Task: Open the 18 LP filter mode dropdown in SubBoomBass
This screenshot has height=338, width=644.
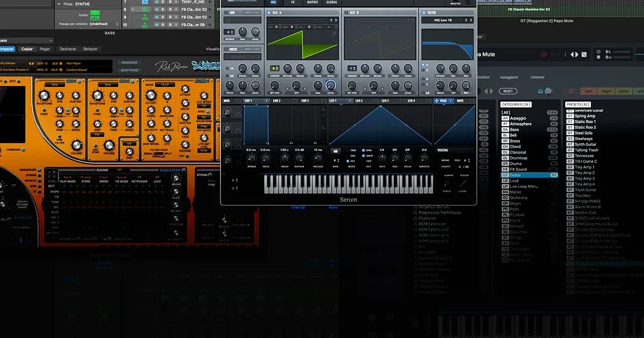Action: [x=164, y=85]
